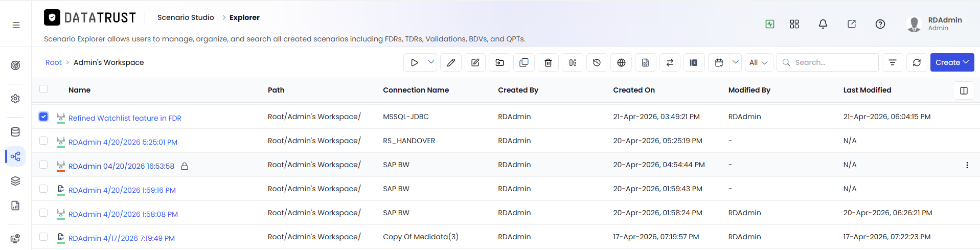Screen dimensions: 980x250
Task: Open the notifications bell
Action: click(x=823, y=24)
